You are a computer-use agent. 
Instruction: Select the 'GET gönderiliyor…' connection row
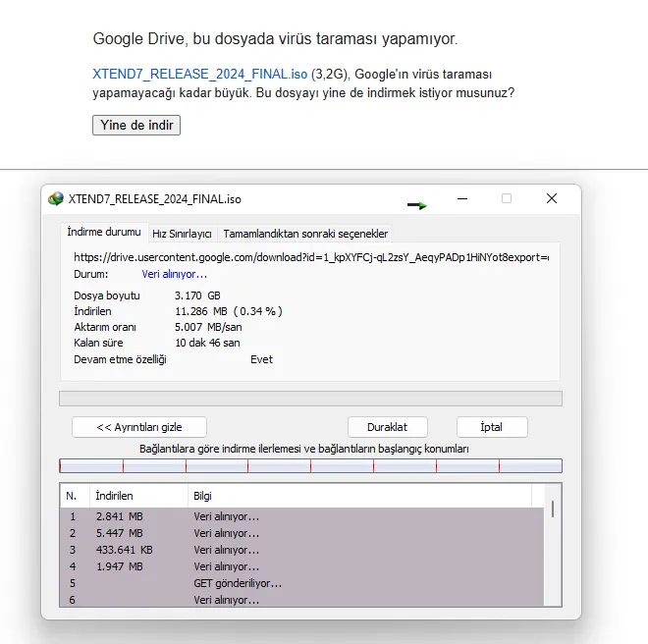tap(302, 583)
